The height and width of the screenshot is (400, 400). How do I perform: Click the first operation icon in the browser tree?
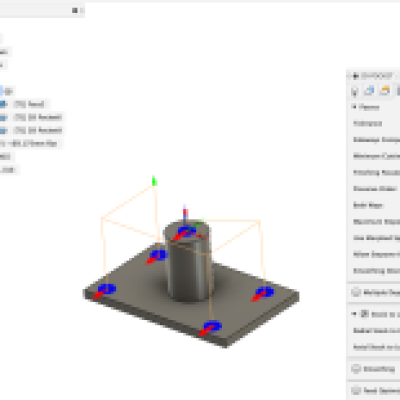pos(3,104)
